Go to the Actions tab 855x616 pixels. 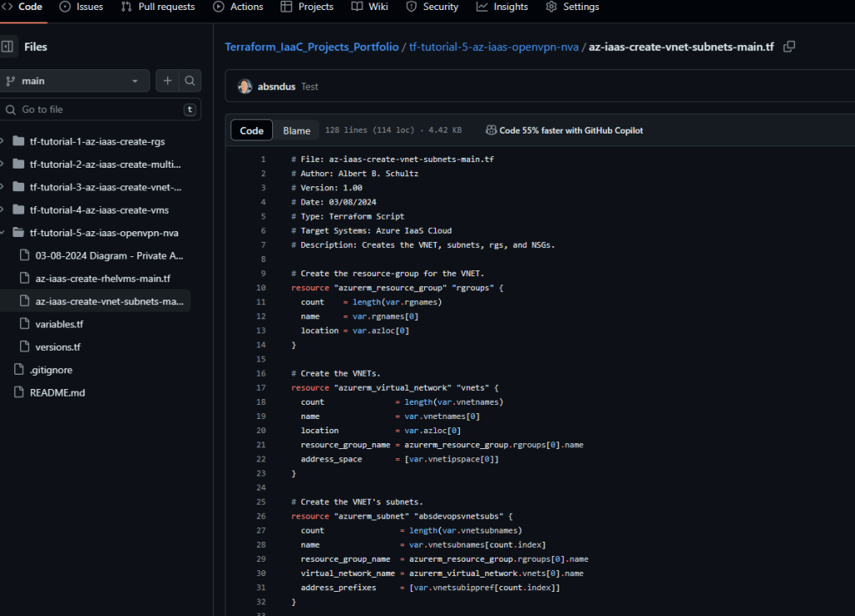click(x=238, y=7)
